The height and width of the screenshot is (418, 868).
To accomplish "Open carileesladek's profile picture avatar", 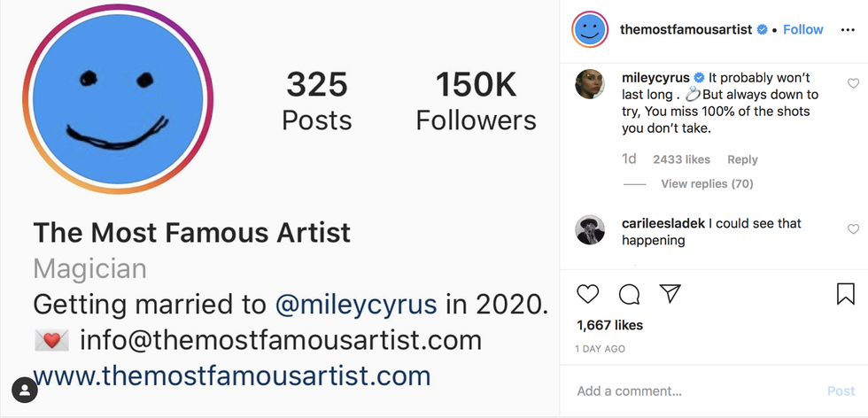I will click(x=590, y=230).
